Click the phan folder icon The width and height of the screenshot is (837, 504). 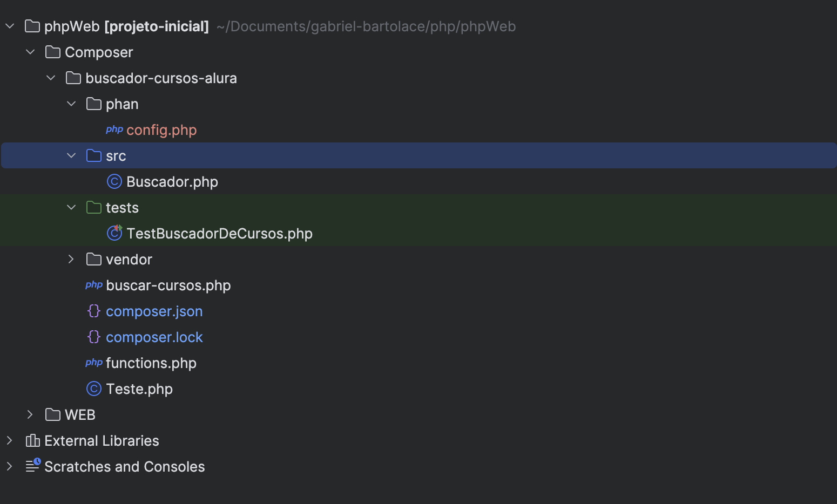coord(94,104)
